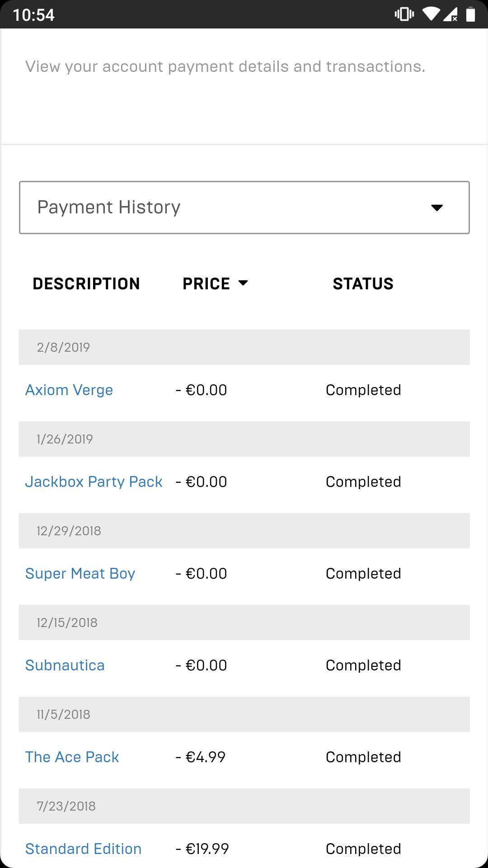
Task: Tap the battery icon in status bar
Action: [470, 14]
